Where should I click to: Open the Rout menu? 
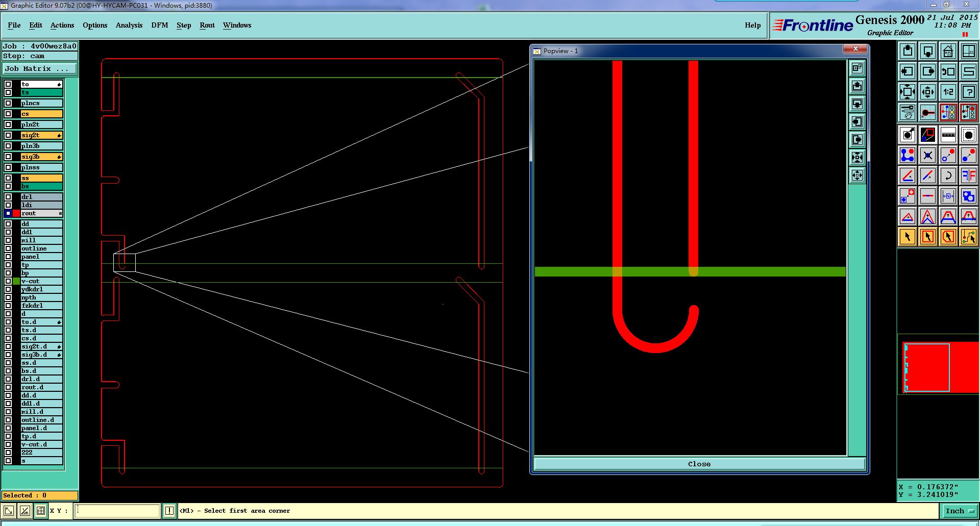point(207,25)
